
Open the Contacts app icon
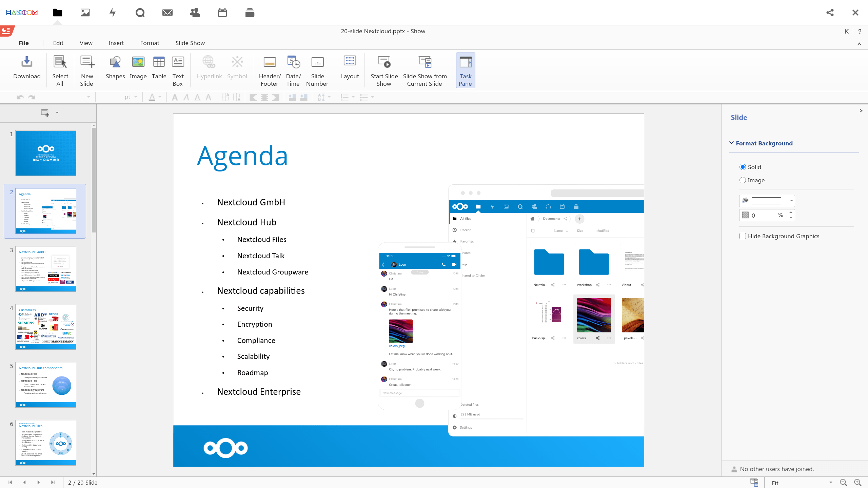195,13
